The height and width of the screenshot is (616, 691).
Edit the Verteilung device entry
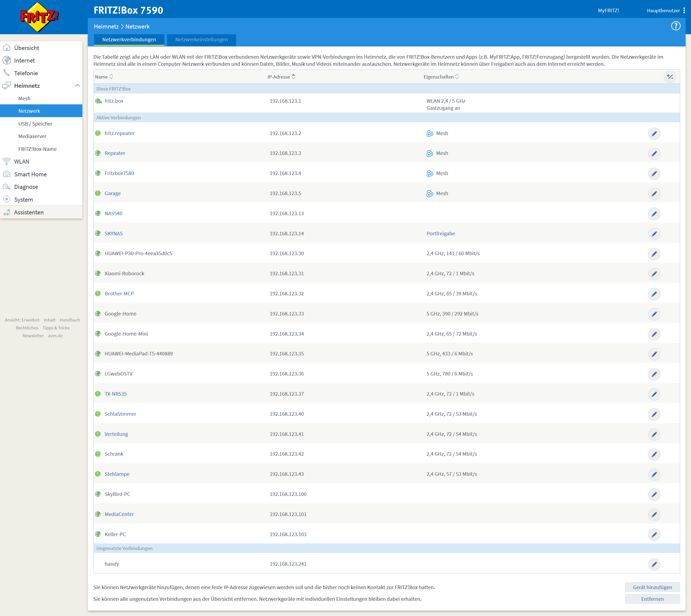654,434
